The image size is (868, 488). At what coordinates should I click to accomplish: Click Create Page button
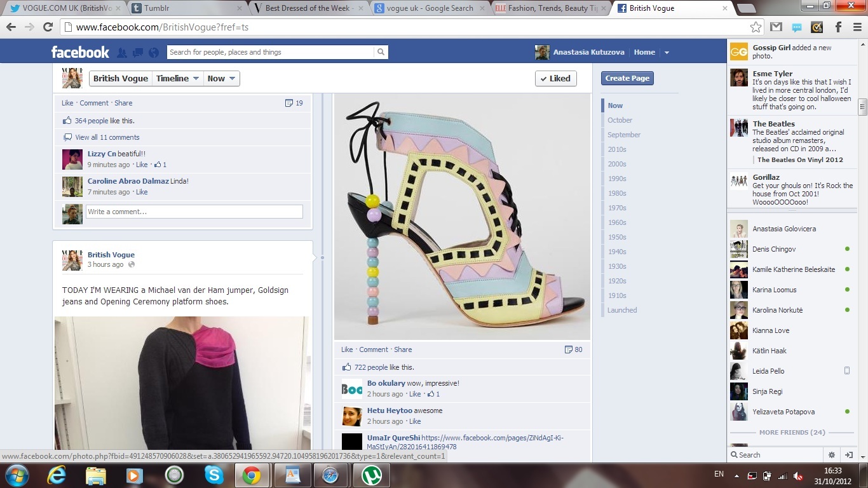point(627,78)
